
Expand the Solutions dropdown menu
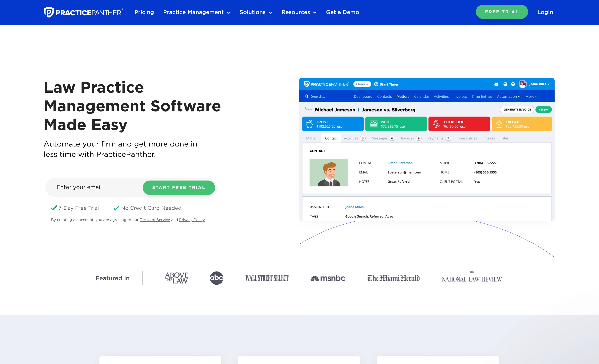point(256,12)
